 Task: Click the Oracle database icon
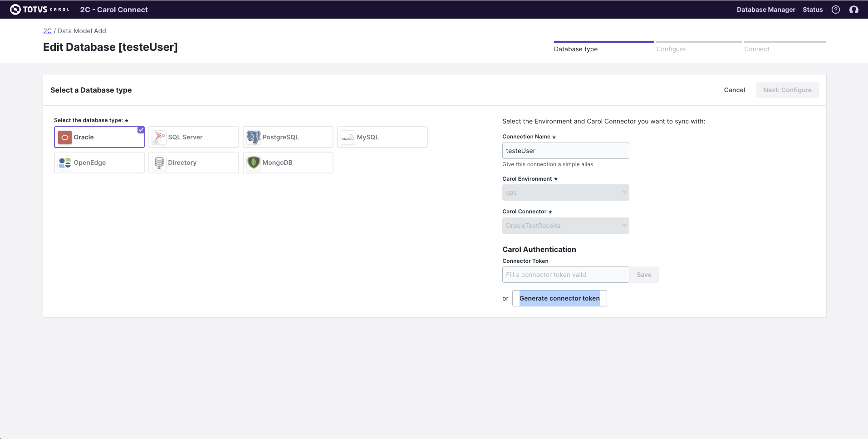pyautogui.click(x=65, y=137)
